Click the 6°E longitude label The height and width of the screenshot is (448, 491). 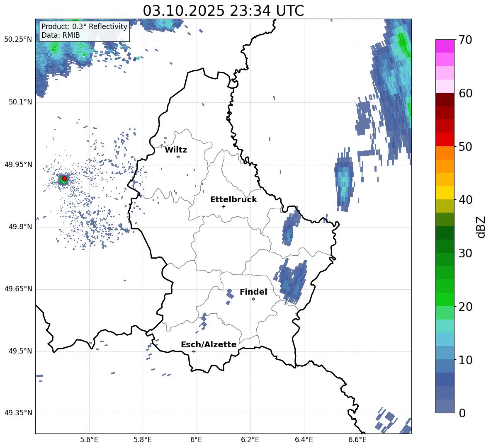pos(196,440)
